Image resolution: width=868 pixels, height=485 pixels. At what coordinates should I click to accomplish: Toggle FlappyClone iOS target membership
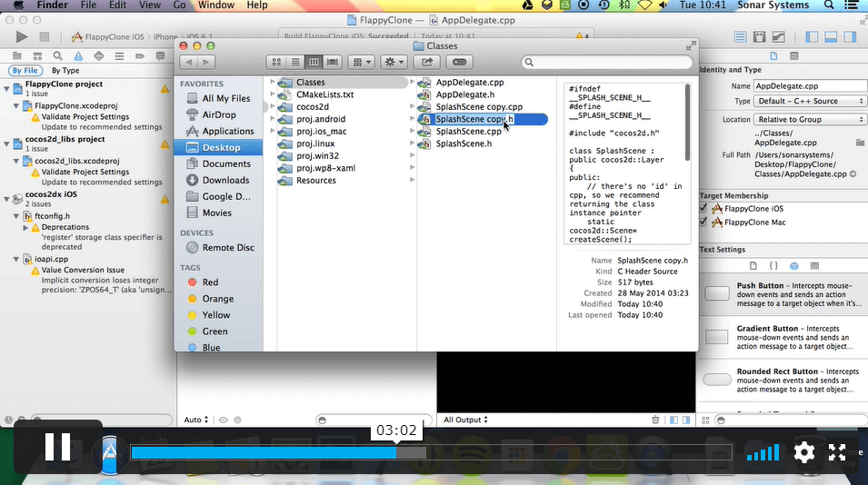[703, 208]
